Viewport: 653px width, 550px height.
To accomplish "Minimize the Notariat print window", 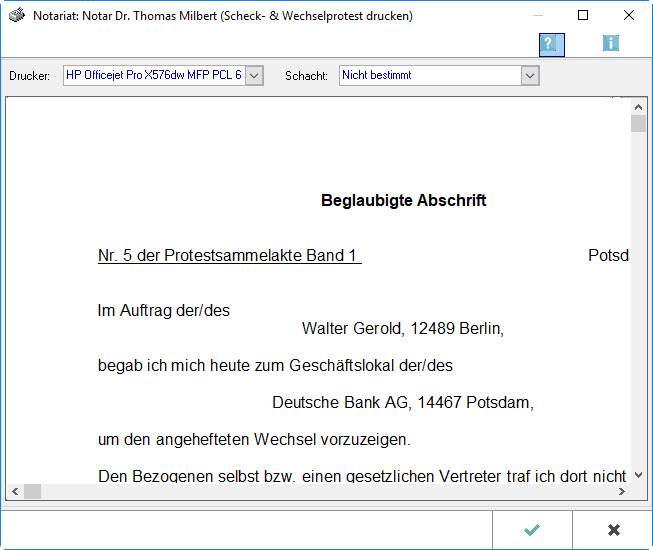I will (538, 15).
